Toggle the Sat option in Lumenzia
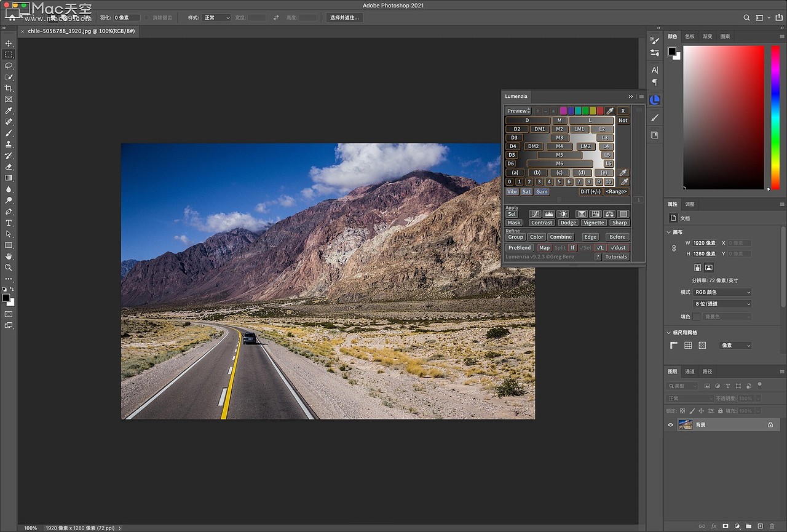Image resolution: width=787 pixels, height=532 pixels. [526, 191]
